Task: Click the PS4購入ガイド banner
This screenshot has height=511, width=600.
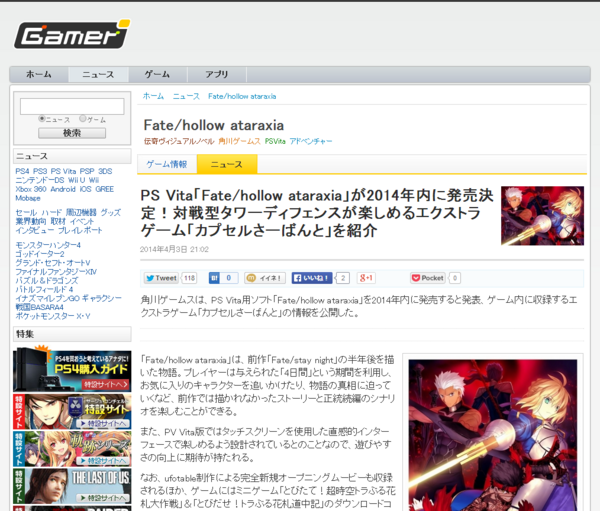Action: [72, 368]
